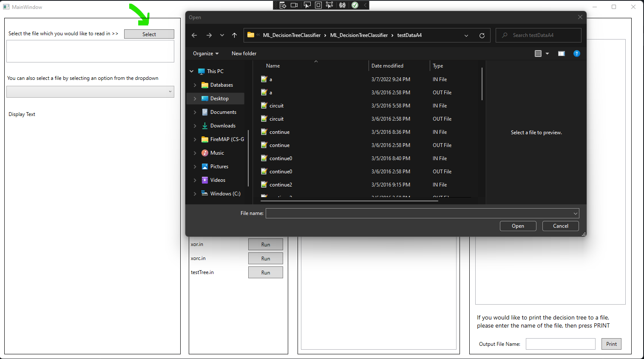Open the Organize menu
Screen dimensions: 644x359
pyautogui.click(x=206, y=54)
